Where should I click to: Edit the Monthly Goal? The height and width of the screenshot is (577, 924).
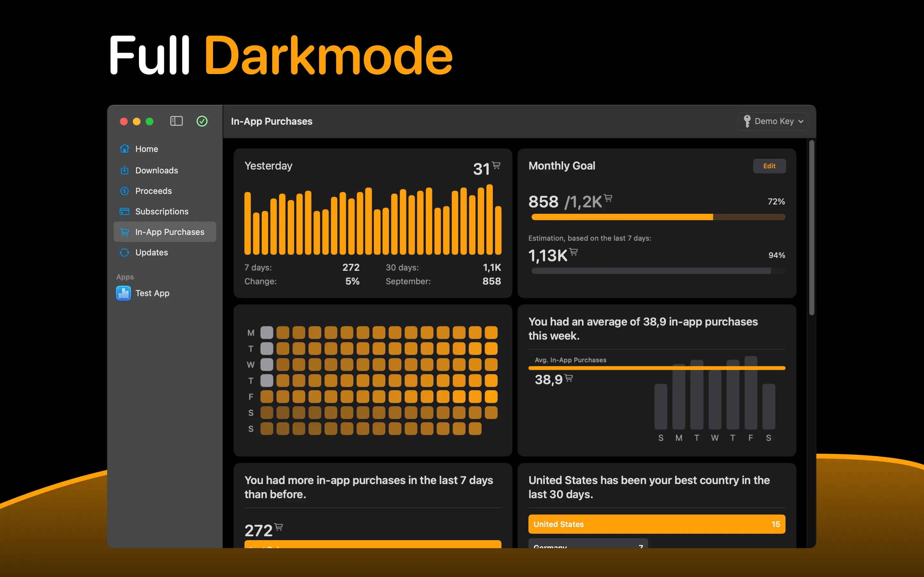[769, 166]
